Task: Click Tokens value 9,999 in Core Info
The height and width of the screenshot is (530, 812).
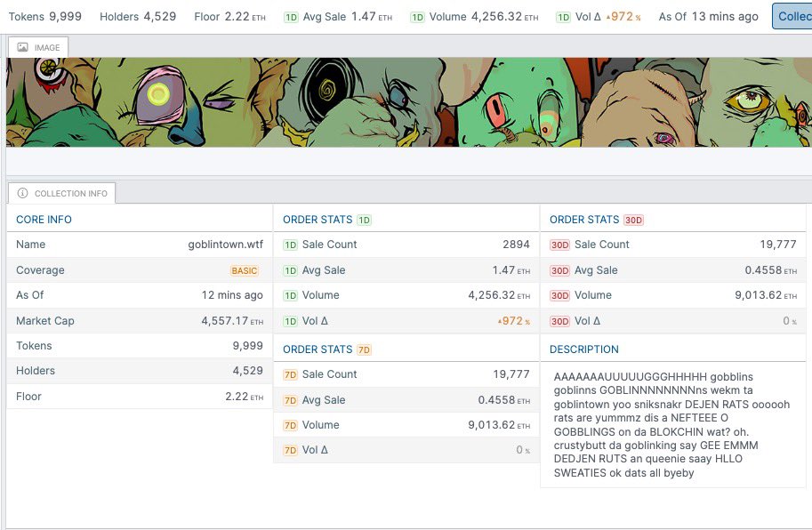Action: [x=247, y=346]
